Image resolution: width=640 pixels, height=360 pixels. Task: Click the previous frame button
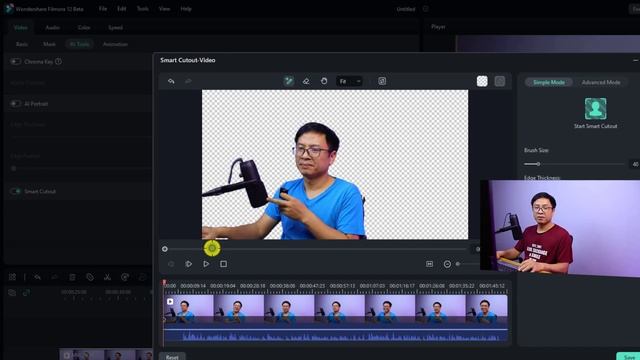click(x=171, y=264)
